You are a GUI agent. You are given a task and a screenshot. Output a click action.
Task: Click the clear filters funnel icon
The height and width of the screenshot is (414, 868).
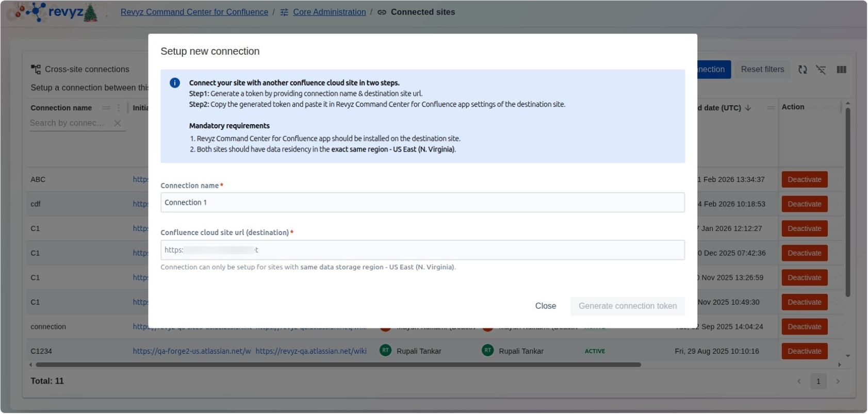point(821,70)
